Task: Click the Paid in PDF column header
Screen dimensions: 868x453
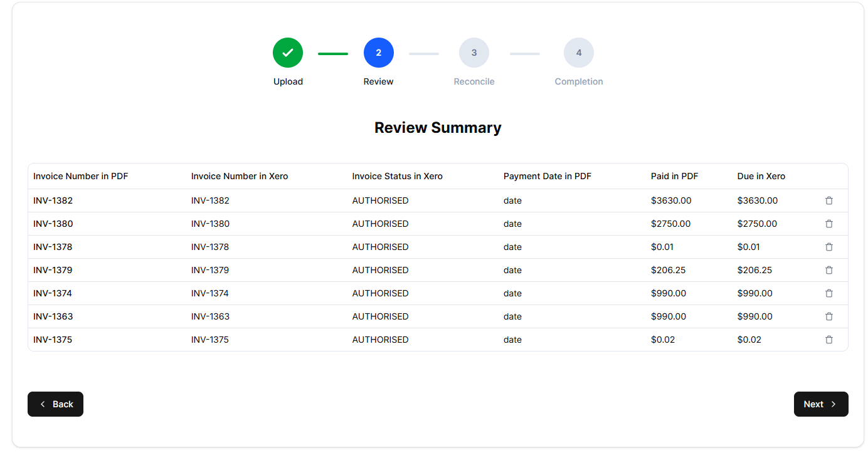Action: coord(674,176)
